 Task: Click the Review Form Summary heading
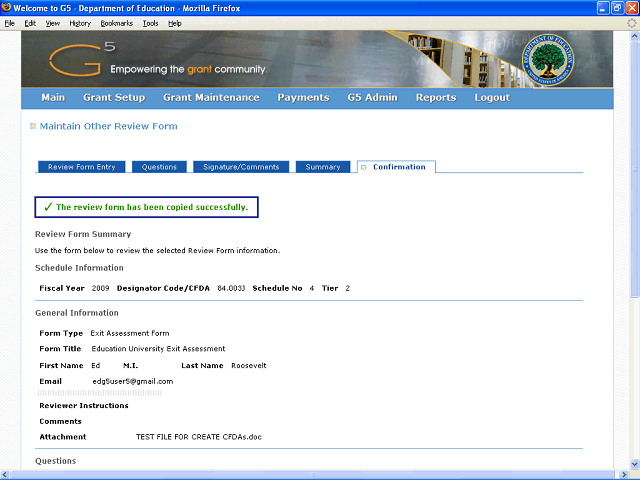pyautogui.click(x=83, y=234)
